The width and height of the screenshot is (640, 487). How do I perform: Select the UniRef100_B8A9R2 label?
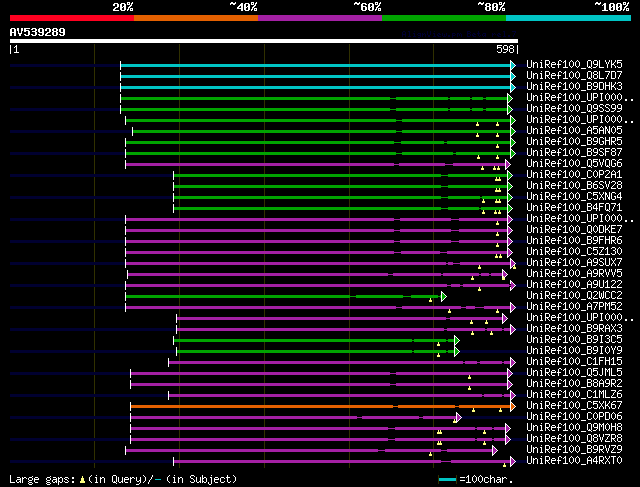pos(574,384)
